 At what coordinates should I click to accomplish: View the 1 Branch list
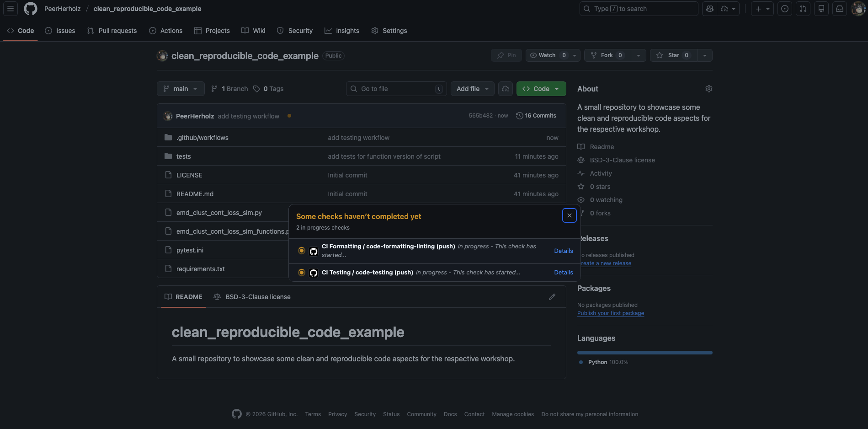(x=229, y=89)
